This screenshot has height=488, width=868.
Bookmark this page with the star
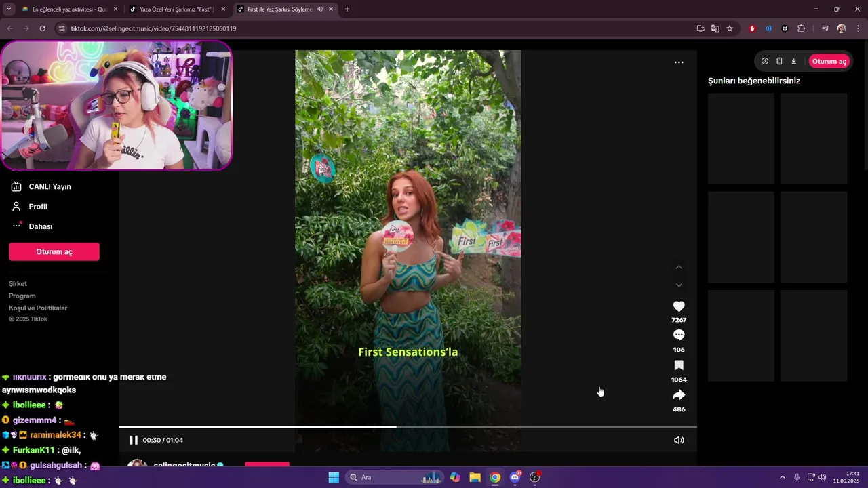tap(730, 28)
